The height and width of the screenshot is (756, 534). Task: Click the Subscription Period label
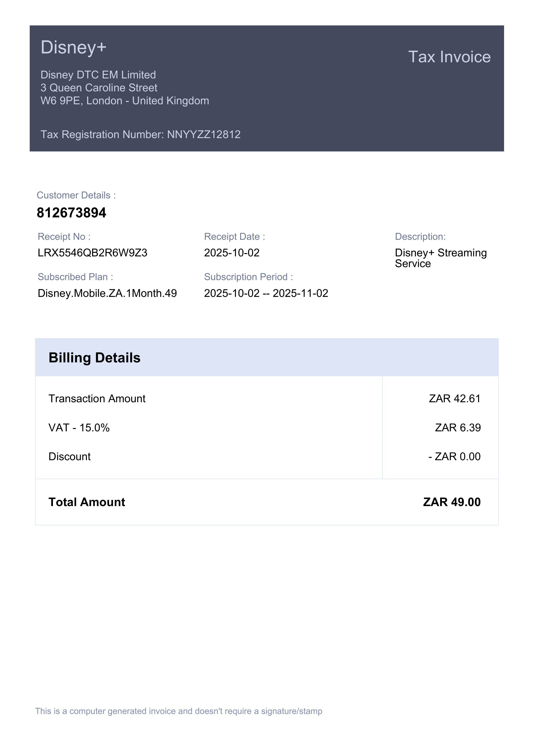(248, 277)
